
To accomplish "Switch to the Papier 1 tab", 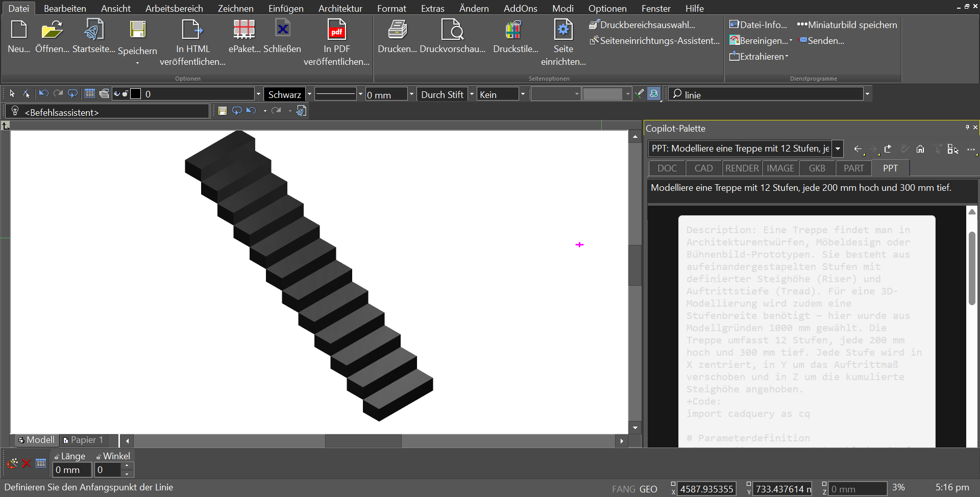I will [x=83, y=440].
